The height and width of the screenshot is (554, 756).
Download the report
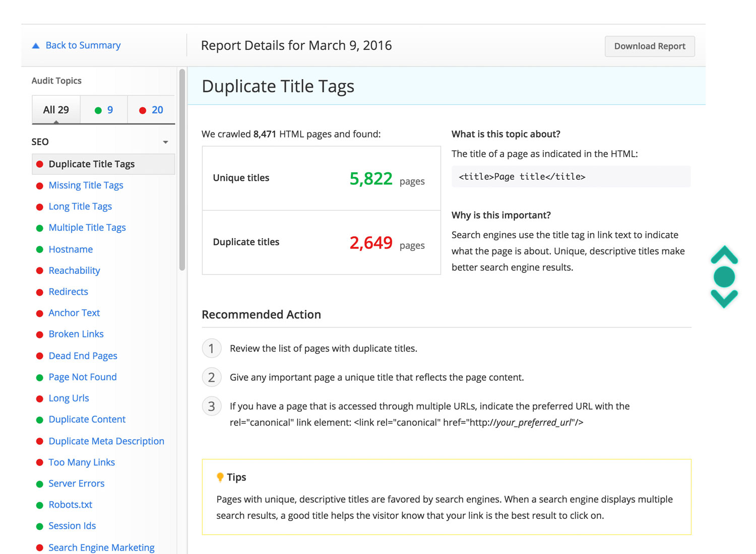pyautogui.click(x=650, y=46)
